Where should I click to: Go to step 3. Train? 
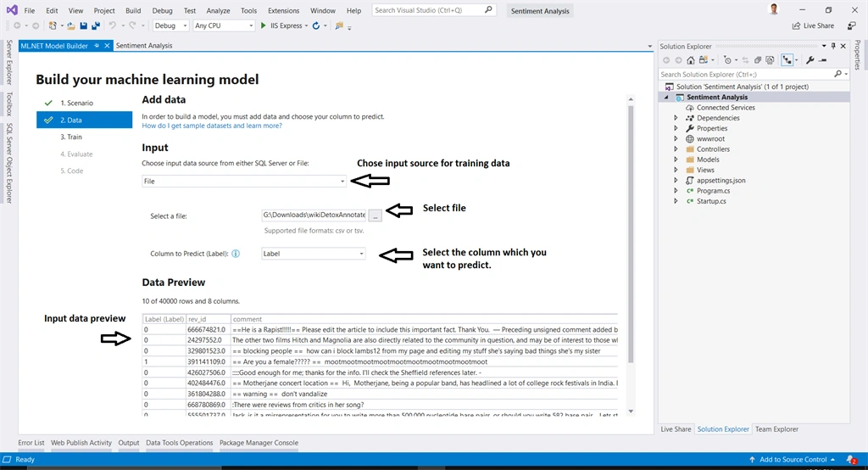tap(71, 137)
